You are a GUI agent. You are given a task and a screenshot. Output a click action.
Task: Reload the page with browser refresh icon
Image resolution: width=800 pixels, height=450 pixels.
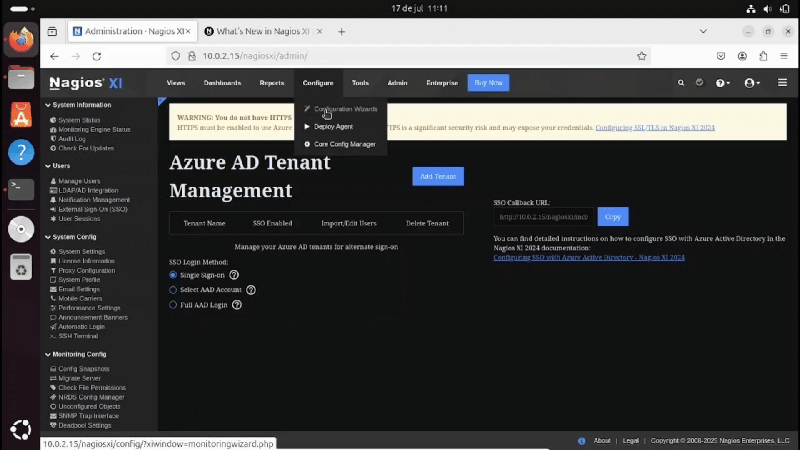[97, 57]
